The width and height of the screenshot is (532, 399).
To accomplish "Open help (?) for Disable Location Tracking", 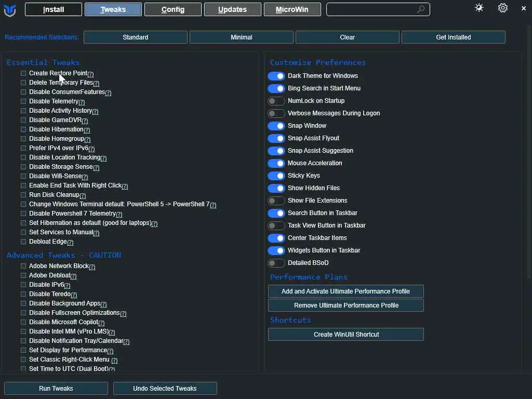I will tap(103, 158).
